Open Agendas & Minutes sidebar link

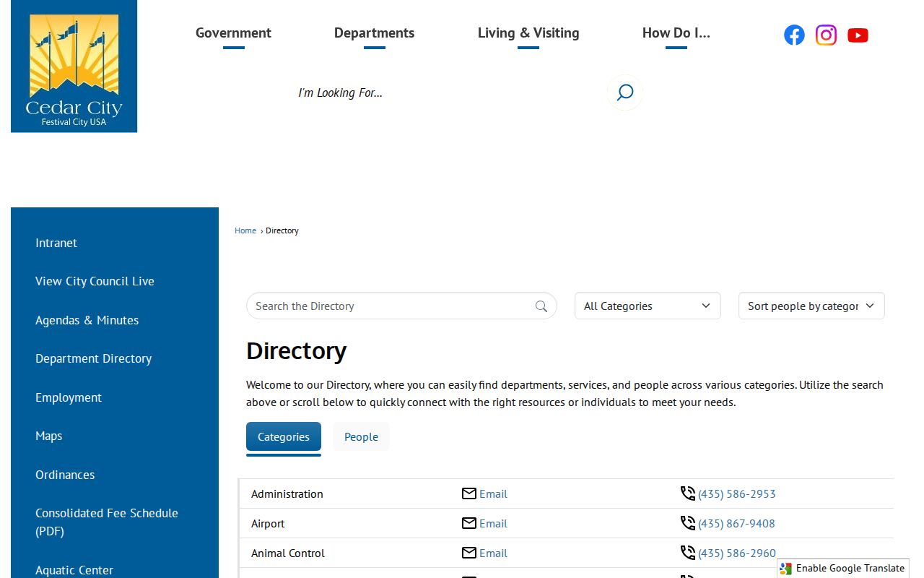(x=87, y=320)
